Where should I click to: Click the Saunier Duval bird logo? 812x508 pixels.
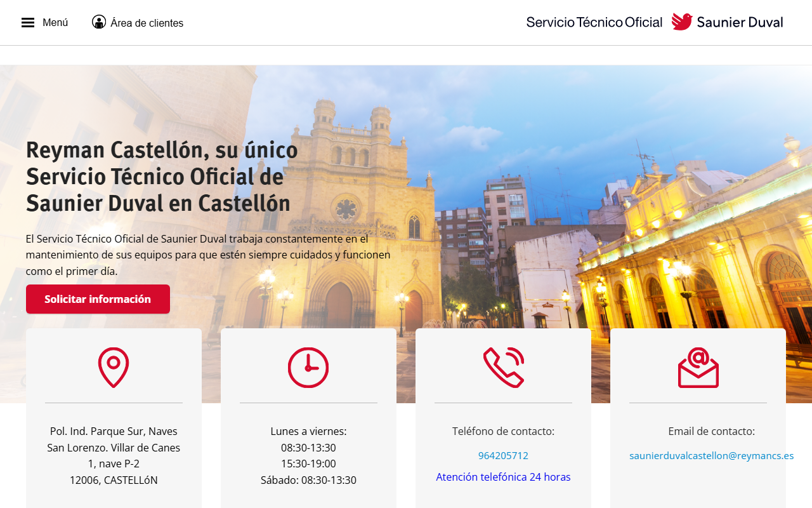point(682,22)
